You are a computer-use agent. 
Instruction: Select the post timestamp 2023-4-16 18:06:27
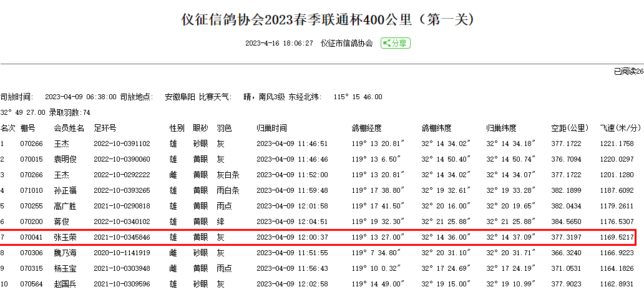click(279, 43)
